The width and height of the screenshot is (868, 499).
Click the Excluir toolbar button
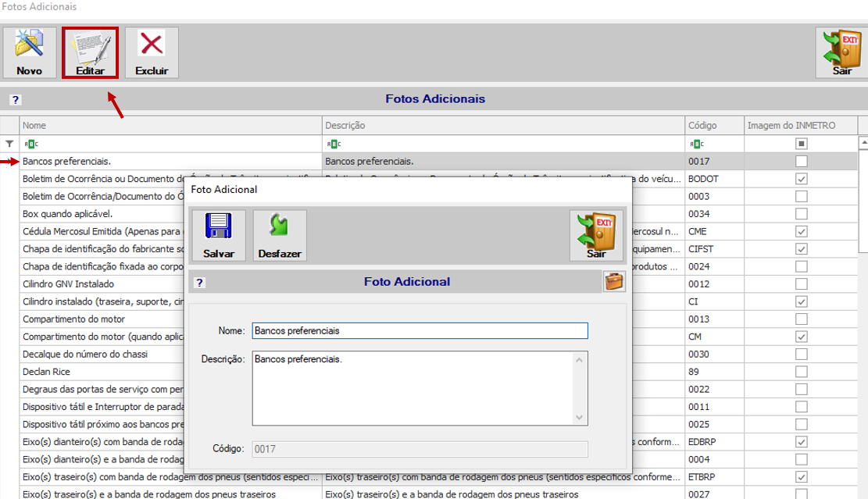click(x=152, y=52)
